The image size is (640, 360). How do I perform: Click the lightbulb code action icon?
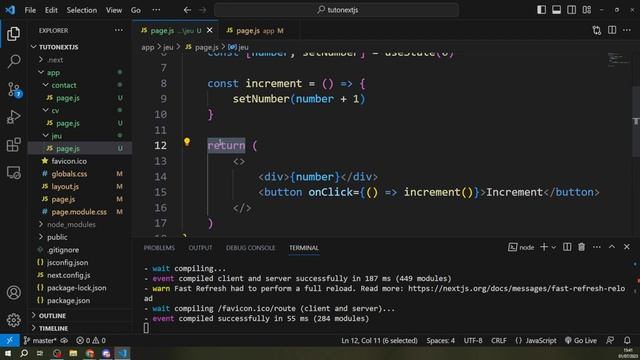pyautogui.click(x=187, y=142)
